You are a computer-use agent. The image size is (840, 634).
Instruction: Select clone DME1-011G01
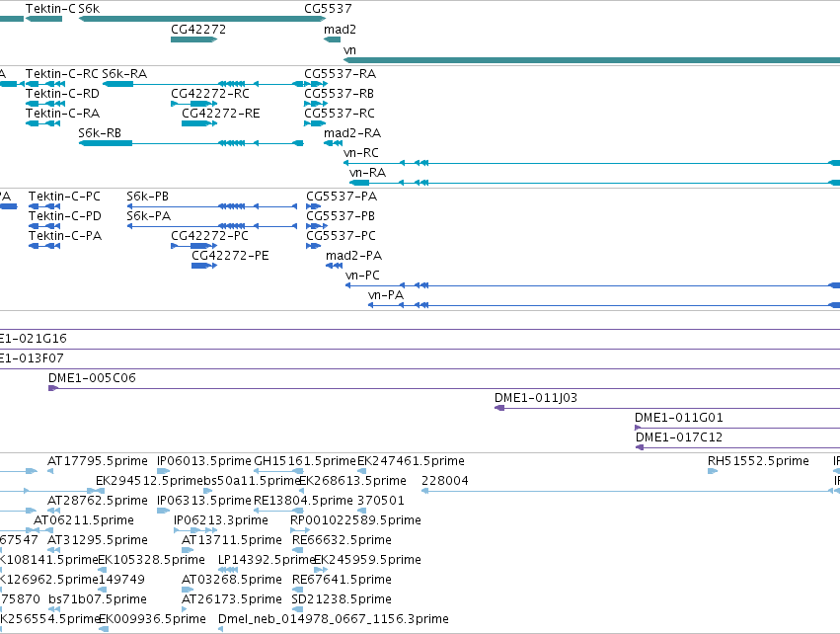point(737,428)
